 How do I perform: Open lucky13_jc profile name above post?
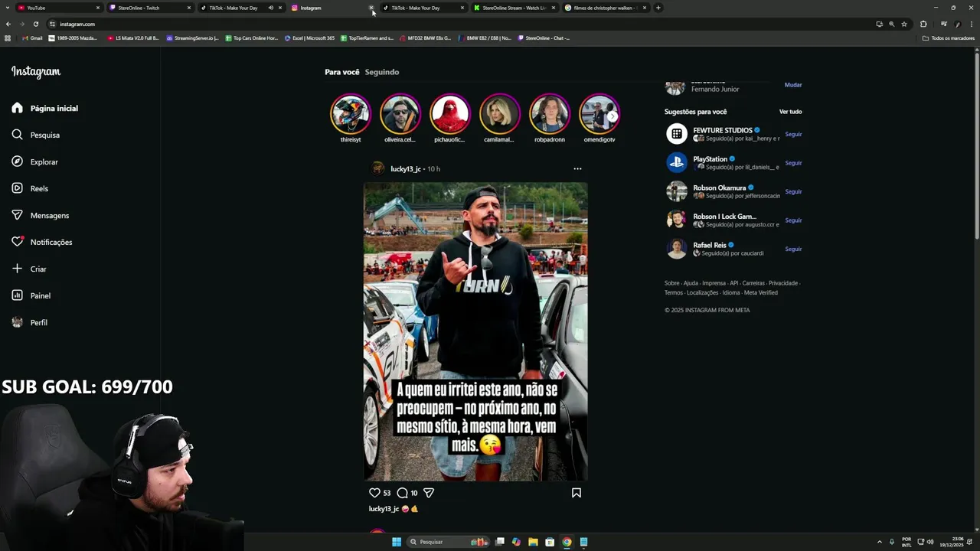[x=406, y=169]
